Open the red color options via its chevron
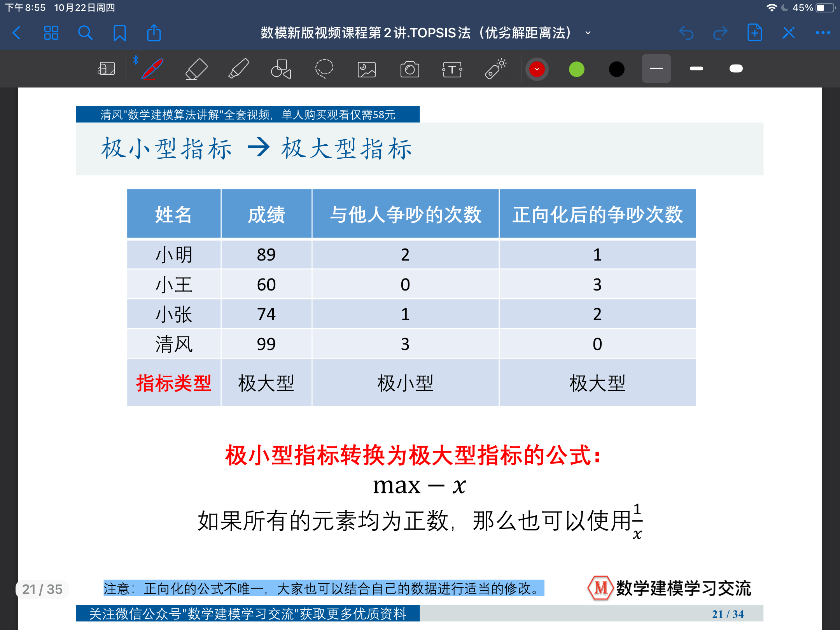840x630 pixels. (x=537, y=68)
